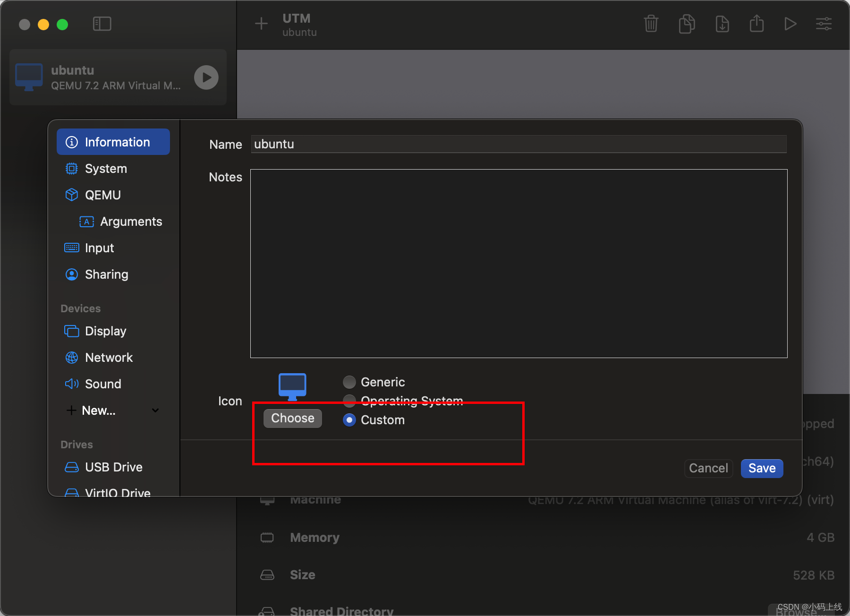This screenshot has width=850, height=616.
Task: Click the Input keyboard icon
Action: [x=72, y=248]
